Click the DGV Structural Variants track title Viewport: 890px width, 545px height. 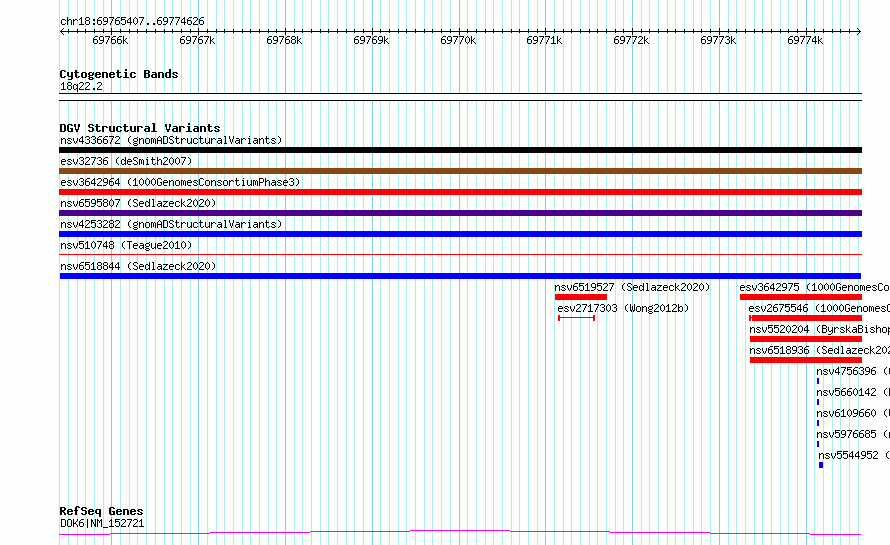pos(140,128)
